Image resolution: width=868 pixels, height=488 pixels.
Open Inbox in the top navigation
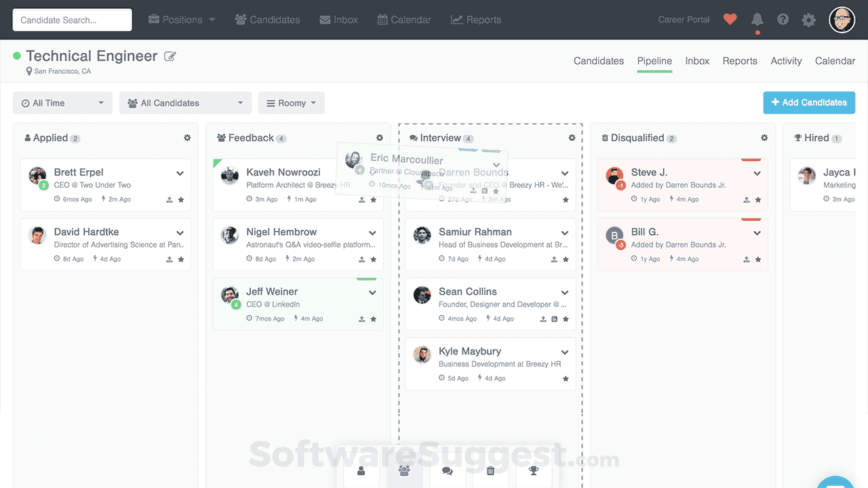tap(338, 20)
